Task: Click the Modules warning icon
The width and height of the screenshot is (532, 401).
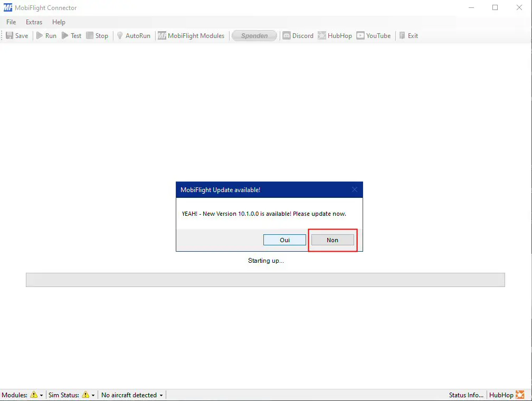Action: [x=34, y=395]
